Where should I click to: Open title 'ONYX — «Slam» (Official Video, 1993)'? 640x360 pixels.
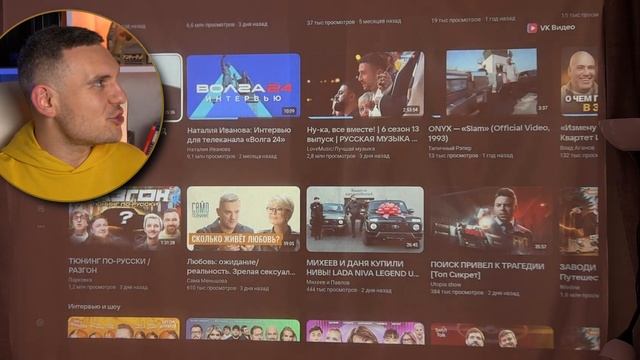tap(489, 133)
